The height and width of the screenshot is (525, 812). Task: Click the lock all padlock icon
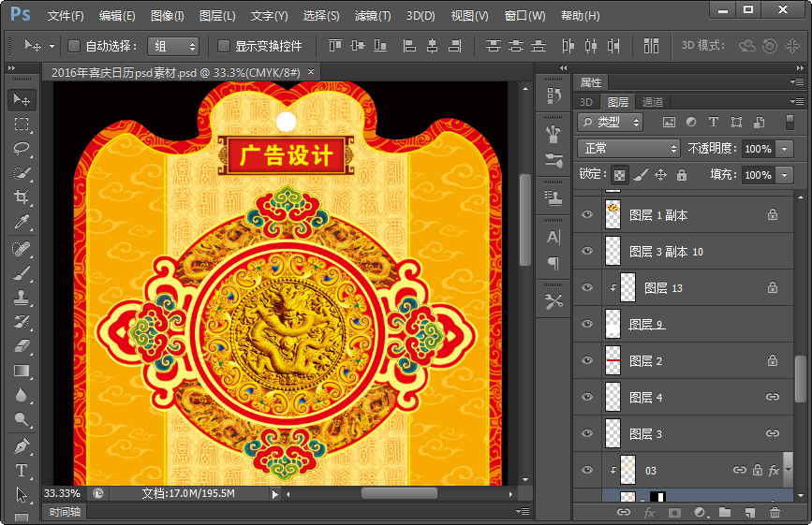point(682,175)
